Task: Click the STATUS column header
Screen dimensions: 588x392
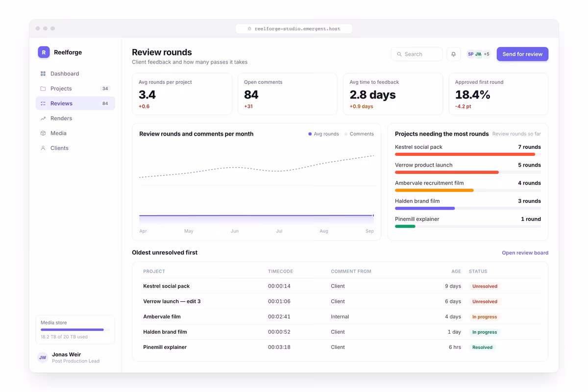Action: tap(478, 271)
